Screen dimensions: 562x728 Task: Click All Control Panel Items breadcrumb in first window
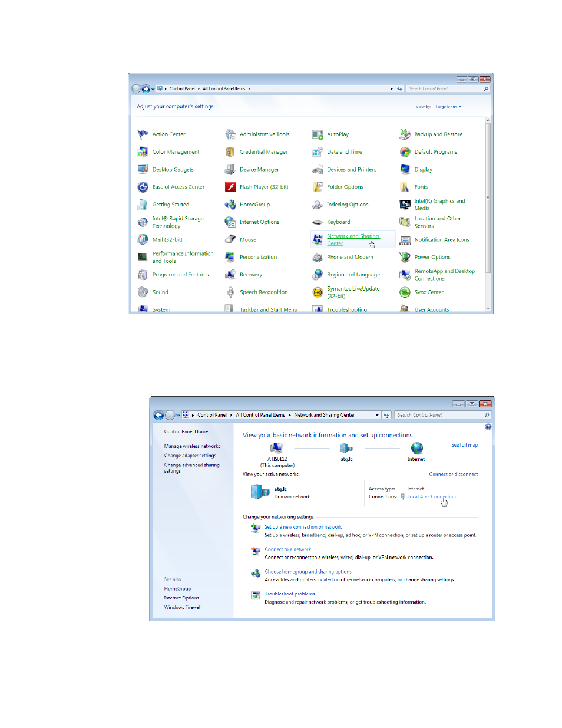(224, 89)
